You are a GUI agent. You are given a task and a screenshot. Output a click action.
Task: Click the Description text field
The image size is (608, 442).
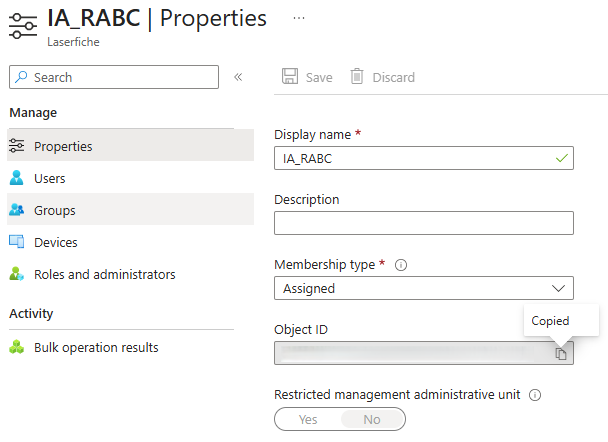coord(423,223)
